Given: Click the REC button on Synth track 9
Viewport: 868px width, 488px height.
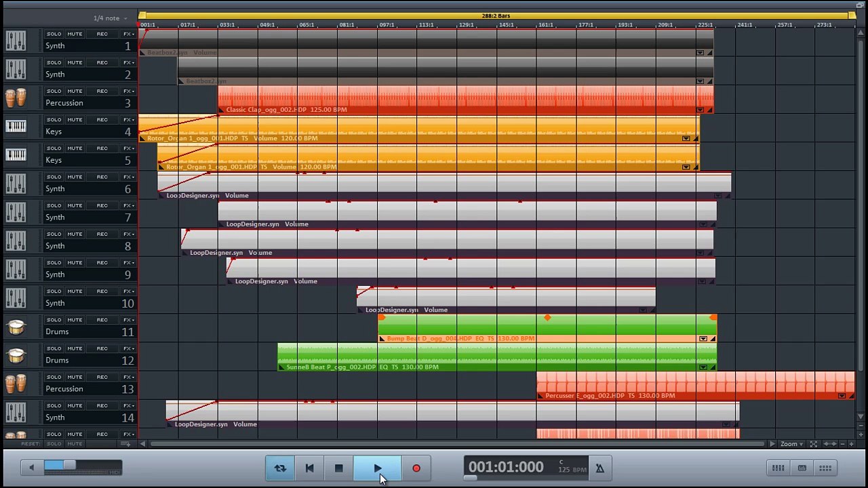Looking at the screenshot, I should pos(102,262).
